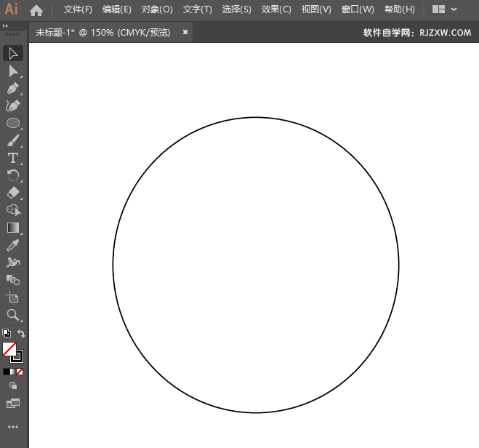Screen dimensions: 479x448
Task: Expand the toolbar with double-arrow
Action: 5,26
